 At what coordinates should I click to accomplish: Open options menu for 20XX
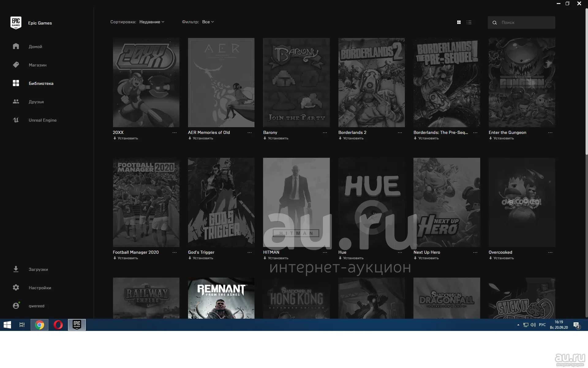tap(174, 133)
